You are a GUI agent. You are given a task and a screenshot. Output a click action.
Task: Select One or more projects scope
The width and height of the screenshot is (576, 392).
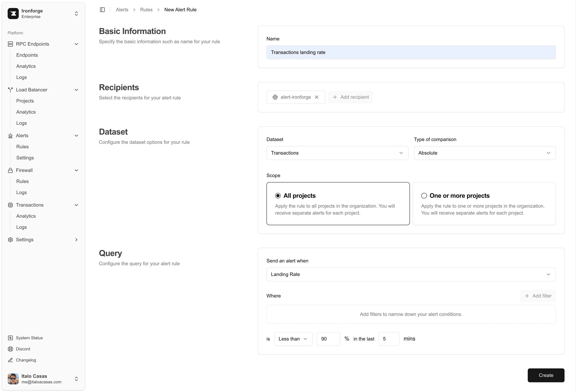pyautogui.click(x=424, y=196)
